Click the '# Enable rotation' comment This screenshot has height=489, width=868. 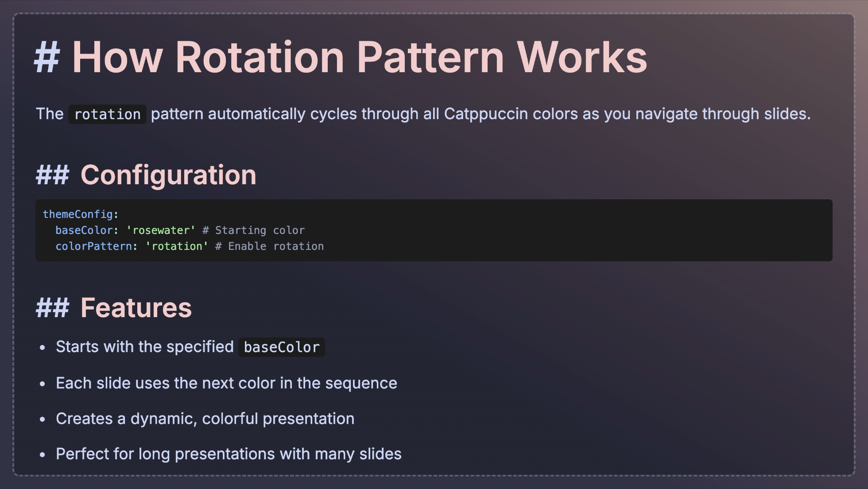(x=269, y=246)
